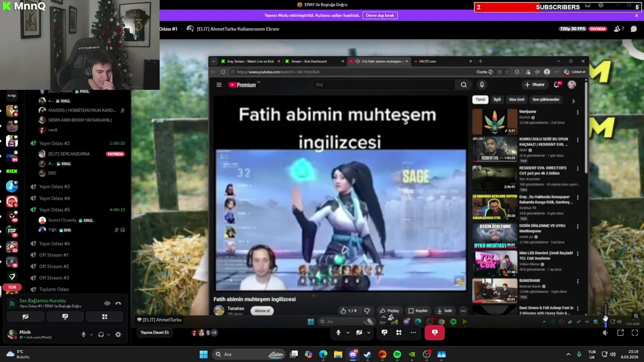Screen dimensions: 644x362
Task: Select İlgili filter chip on YouTube
Action: [x=497, y=100]
